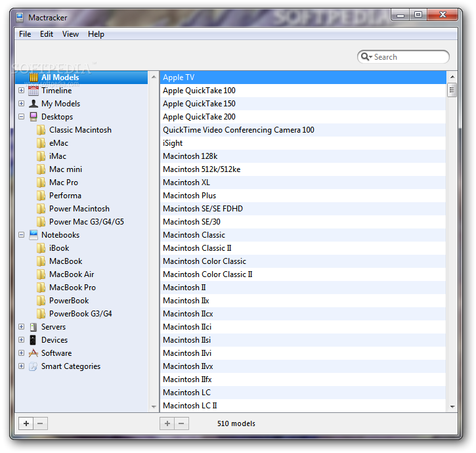Open the File menu

(25, 34)
